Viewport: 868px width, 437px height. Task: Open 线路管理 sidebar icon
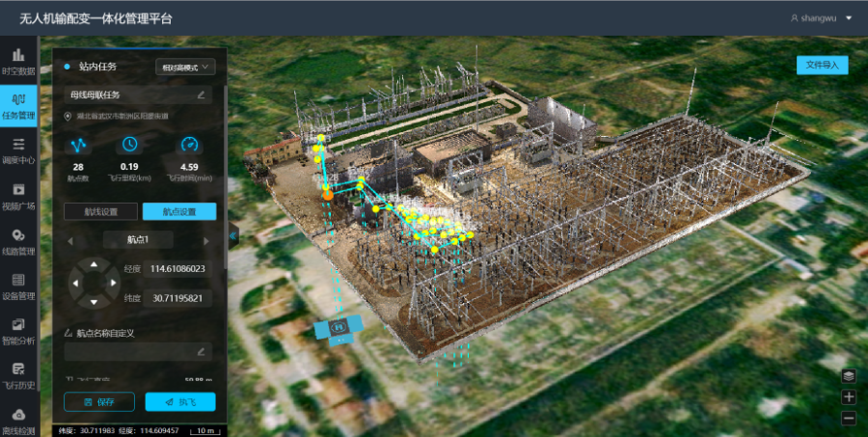(17, 241)
